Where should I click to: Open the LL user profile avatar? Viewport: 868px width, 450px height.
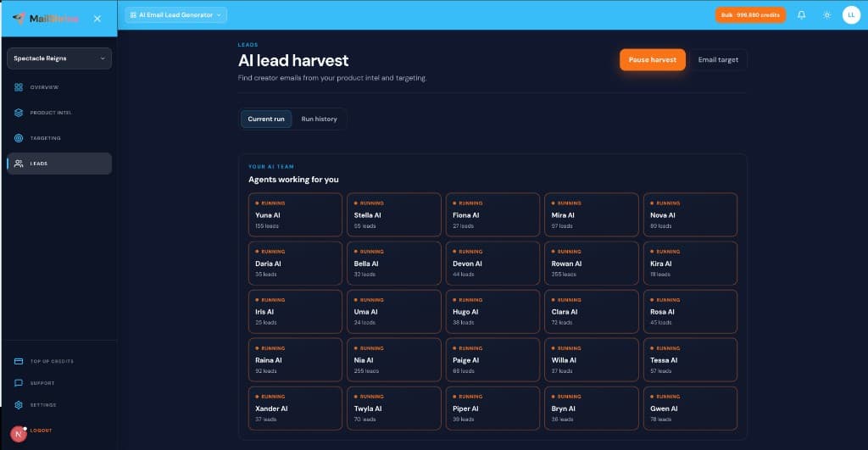pyautogui.click(x=851, y=15)
